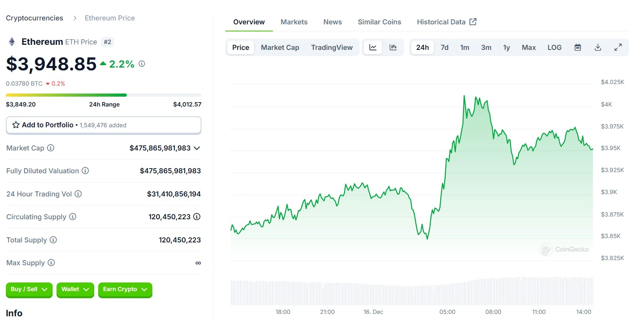Set chart range to Max
This screenshot has height=321, width=644.
click(529, 48)
